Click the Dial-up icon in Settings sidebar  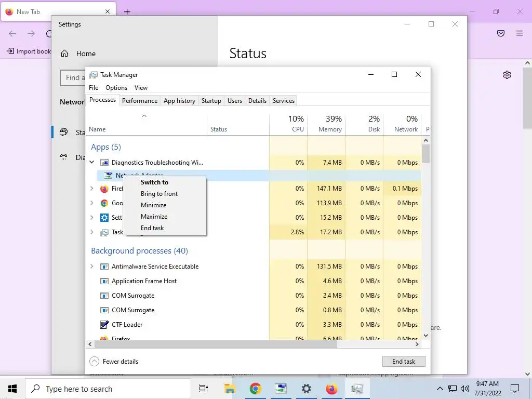(x=64, y=157)
